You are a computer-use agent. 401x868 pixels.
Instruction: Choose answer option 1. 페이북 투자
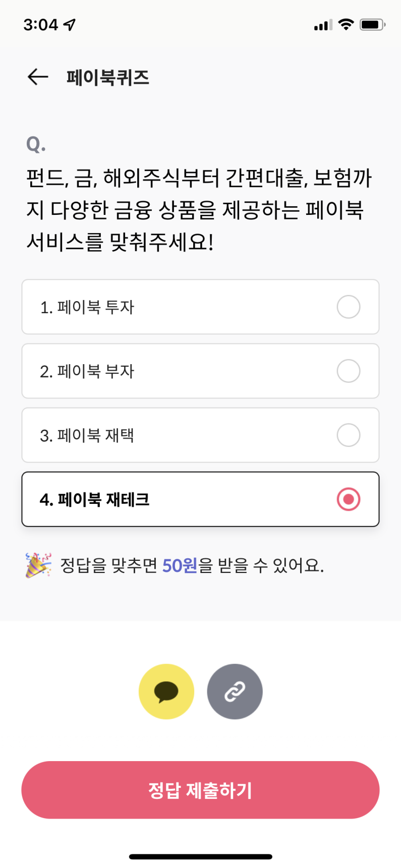pos(200,307)
